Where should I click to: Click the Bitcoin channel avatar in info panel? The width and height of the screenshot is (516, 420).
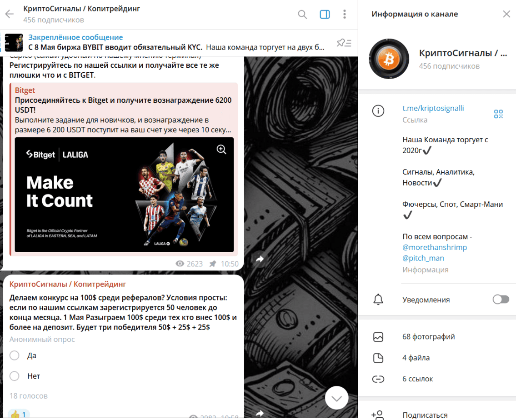389,59
